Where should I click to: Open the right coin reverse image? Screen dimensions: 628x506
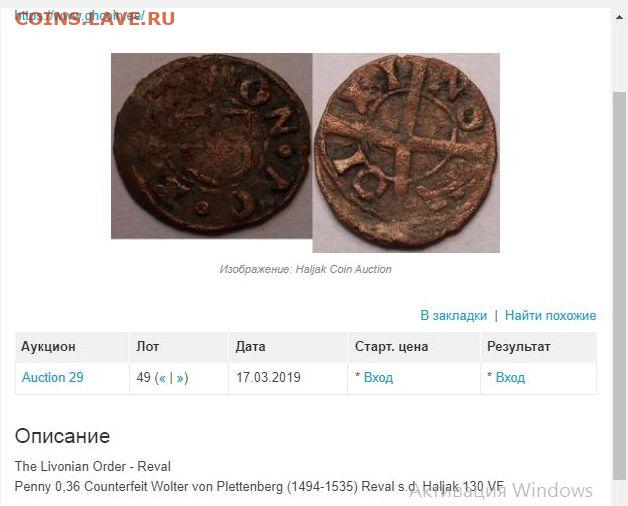406,153
